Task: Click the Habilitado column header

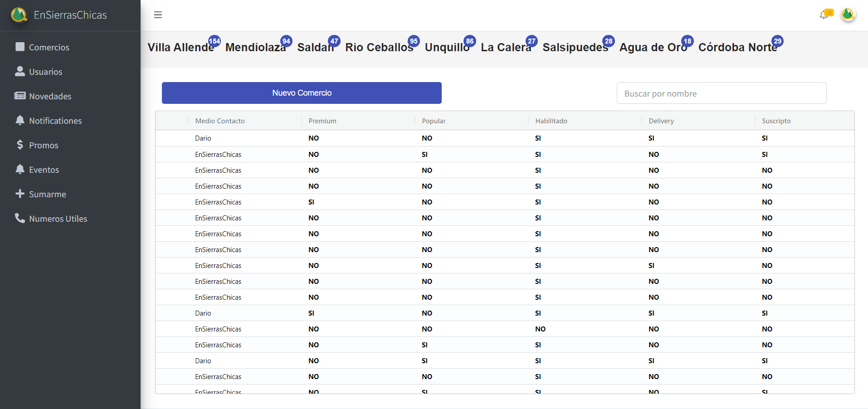Action: tap(551, 121)
